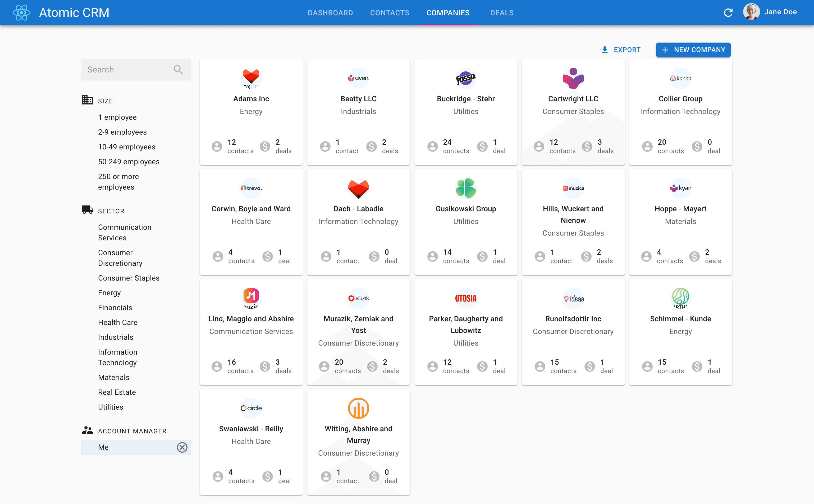This screenshot has height=504, width=814.
Task: Click the Swaniawski - Reilly circle icon
Action: point(251,408)
